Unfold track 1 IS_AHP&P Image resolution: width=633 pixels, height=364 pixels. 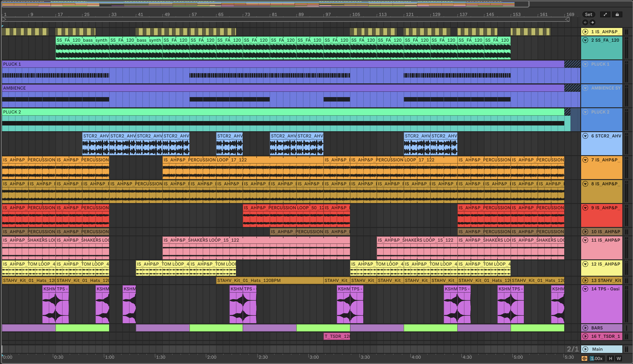point(585,32)
